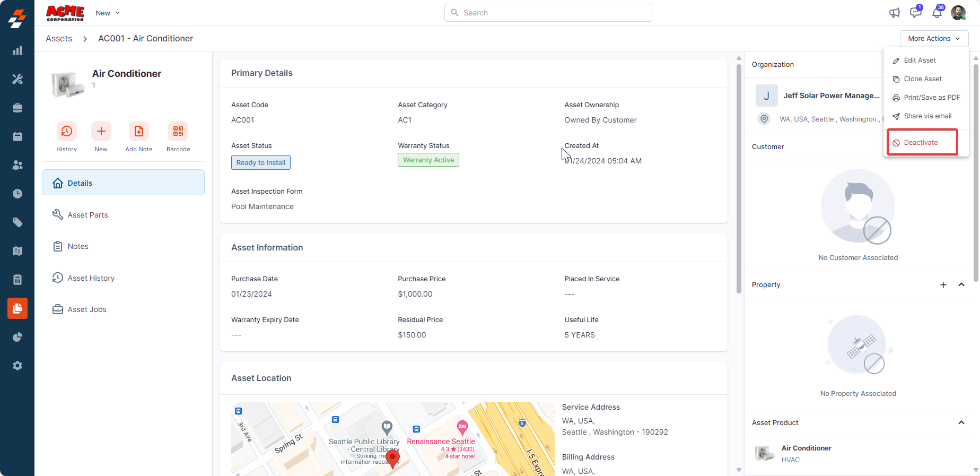Open settings gear in left sidebar
This screenshot has height=476, width=980.
click(17, 366)
